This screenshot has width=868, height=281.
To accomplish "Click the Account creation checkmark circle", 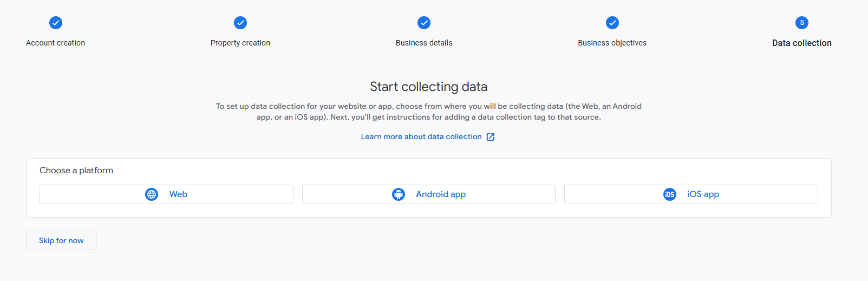I will pos(56,23).
